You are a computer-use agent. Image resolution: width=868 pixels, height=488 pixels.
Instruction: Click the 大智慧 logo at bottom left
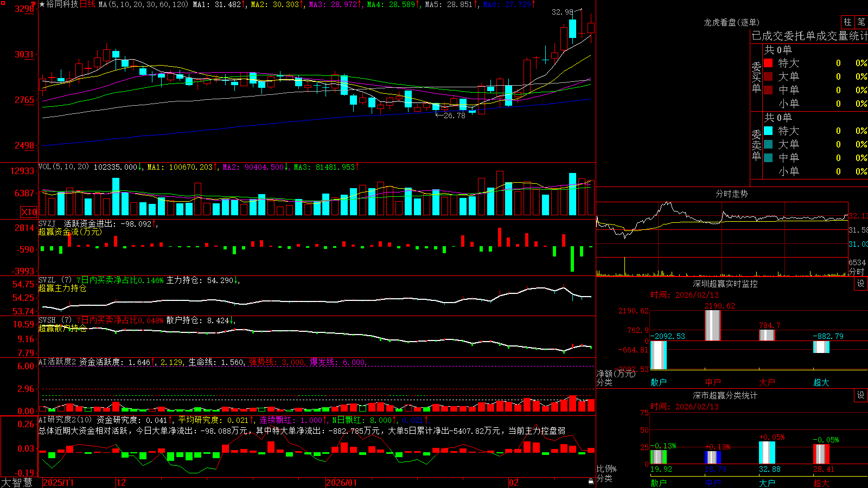17,483
